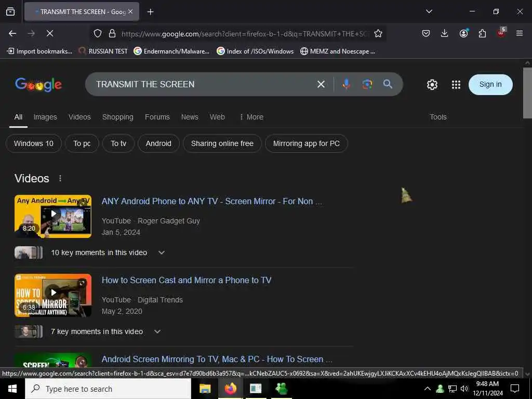Bookmark this page with the star

(378, 33)
